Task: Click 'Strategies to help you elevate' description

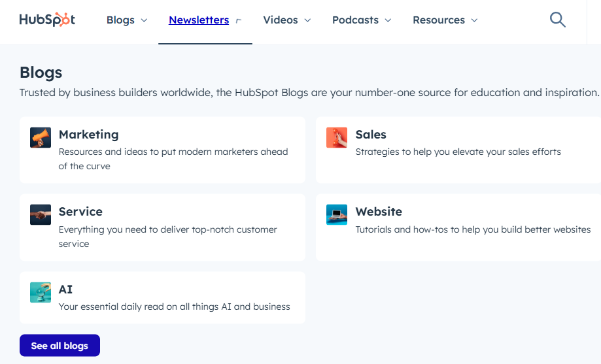Action: coord(458,152)
